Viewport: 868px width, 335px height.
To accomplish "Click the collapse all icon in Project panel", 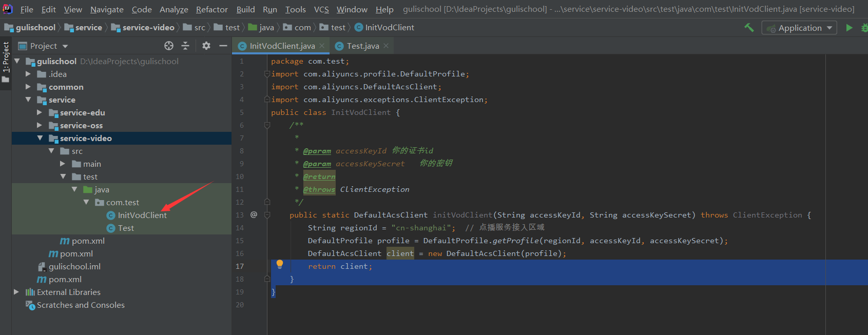I will (185, 46).
